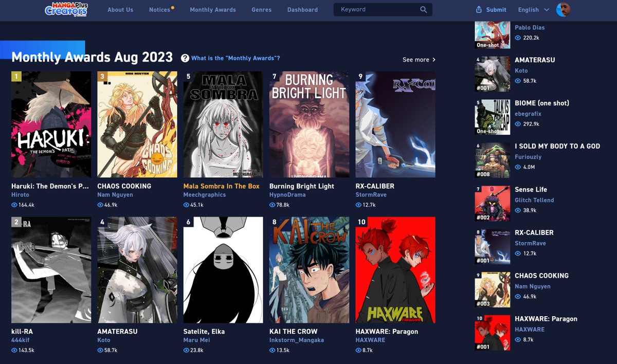Screen dimensions: 617x364
Task: Click the search magnifier icon
Action: point(423,9)
